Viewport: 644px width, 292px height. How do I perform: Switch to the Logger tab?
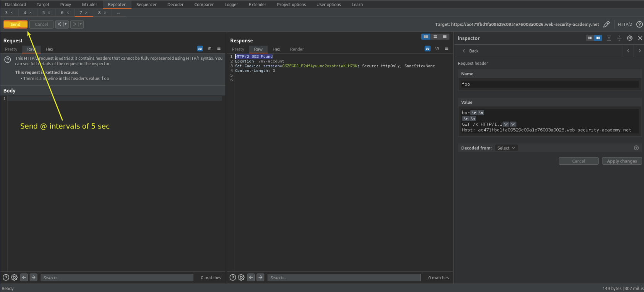tap(231, 5)
